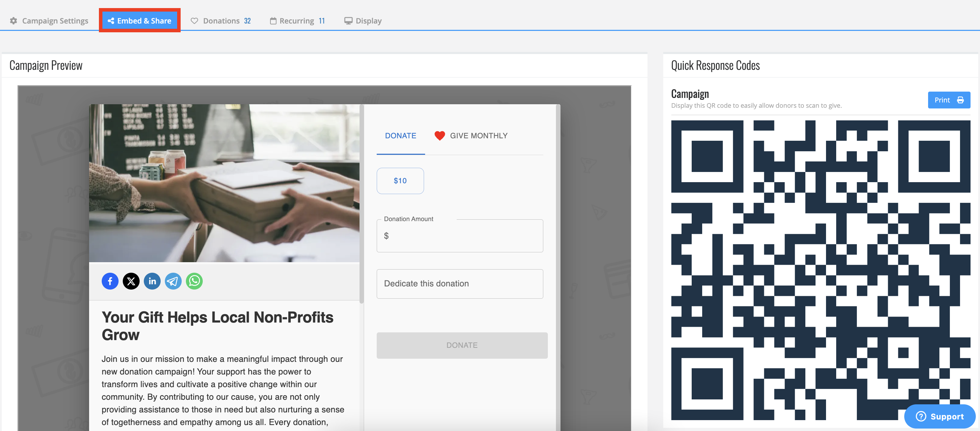
Task: Click the 'Display this QR code' description
Action: 756,105
